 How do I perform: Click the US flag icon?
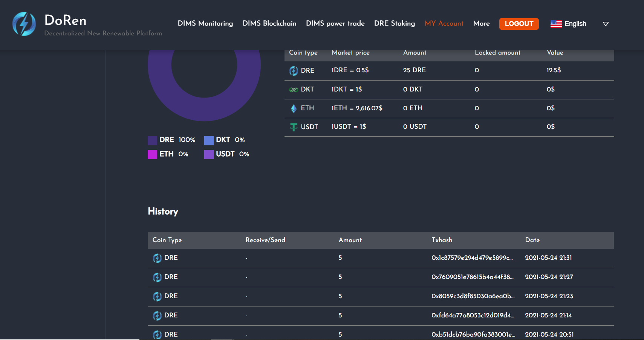pos(556,24)
